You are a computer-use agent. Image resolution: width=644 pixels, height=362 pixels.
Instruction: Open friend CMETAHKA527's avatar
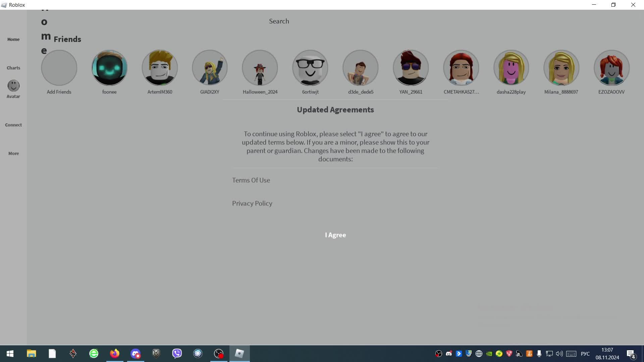461,68
